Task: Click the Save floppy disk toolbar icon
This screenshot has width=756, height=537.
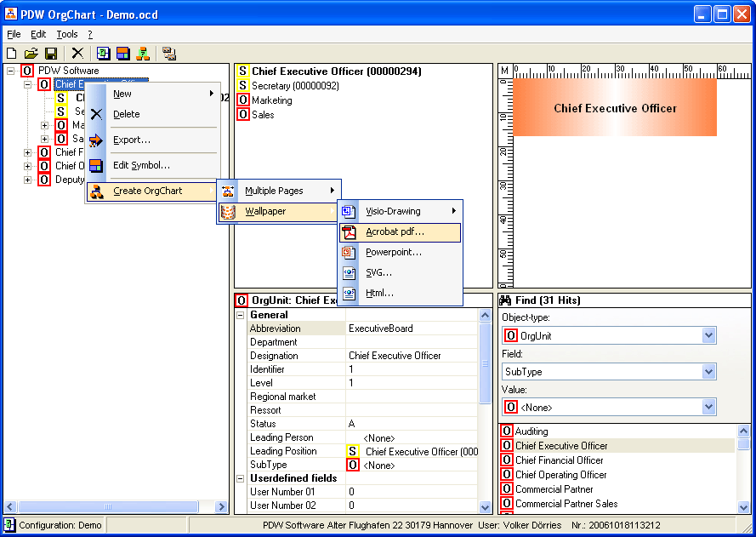Action: (x=51, y=54)
